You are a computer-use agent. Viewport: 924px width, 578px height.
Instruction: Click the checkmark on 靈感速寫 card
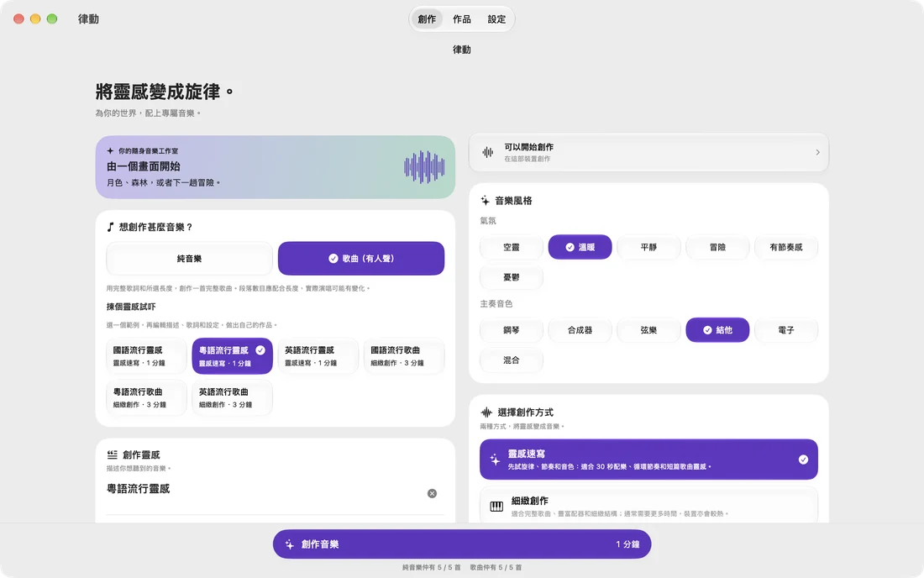point(803,460)
